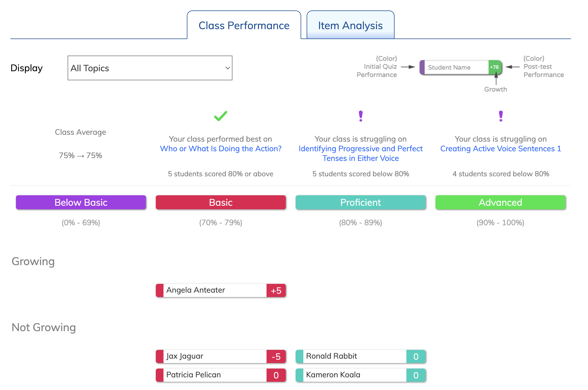Click the +78 growth badge in legend
Viewport: 588px width, 390px height.
pyautogui.click(x=495, y=67)
